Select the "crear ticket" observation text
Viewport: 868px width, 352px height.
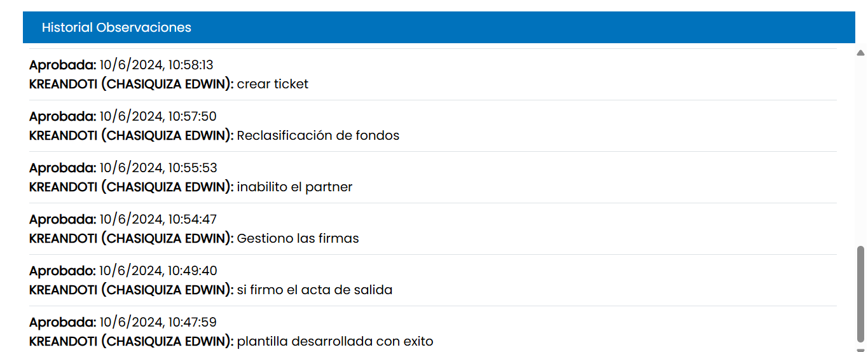click(272, 84)
